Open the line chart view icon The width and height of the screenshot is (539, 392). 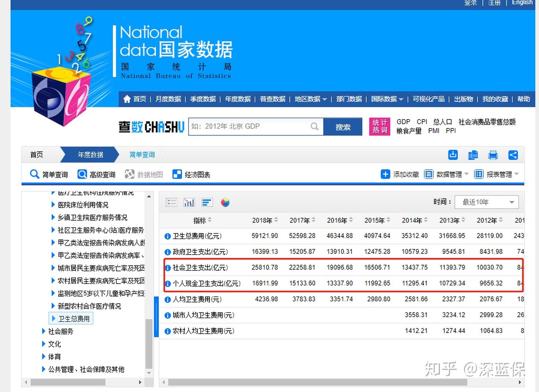coord(207,202)
